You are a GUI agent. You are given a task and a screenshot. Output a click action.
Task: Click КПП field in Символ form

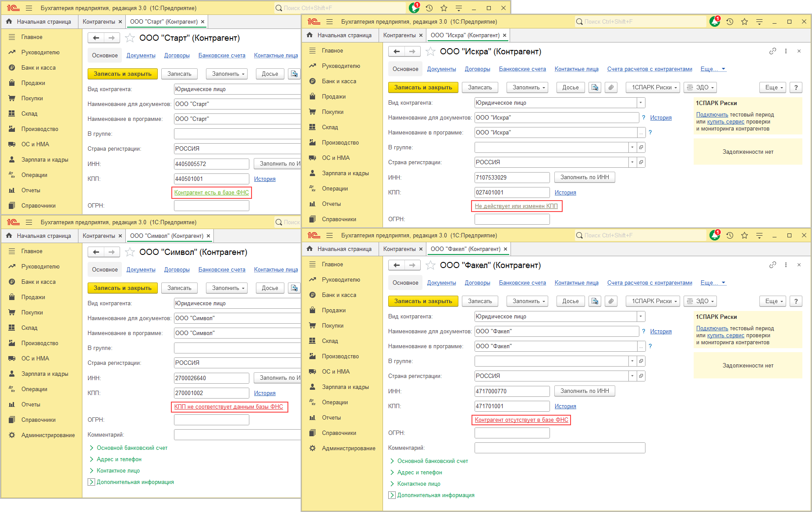pos(211,393)
